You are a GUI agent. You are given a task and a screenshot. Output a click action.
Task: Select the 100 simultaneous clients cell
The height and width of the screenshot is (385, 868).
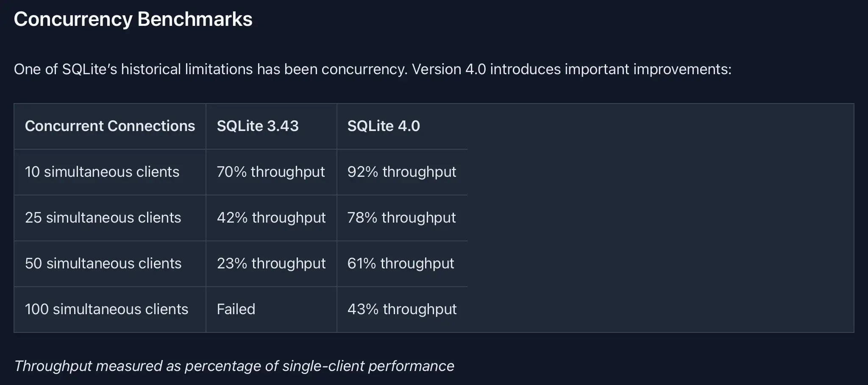point(110,310)
